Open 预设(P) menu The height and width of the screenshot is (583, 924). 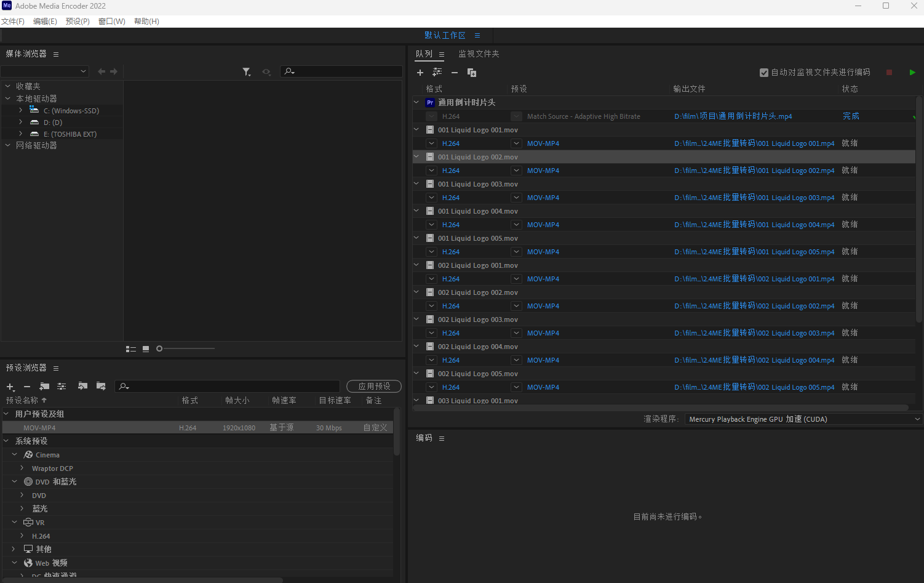point(78,22)
